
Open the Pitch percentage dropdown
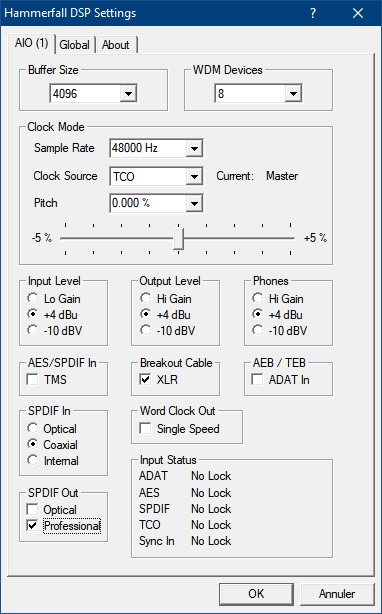[194, 203]
